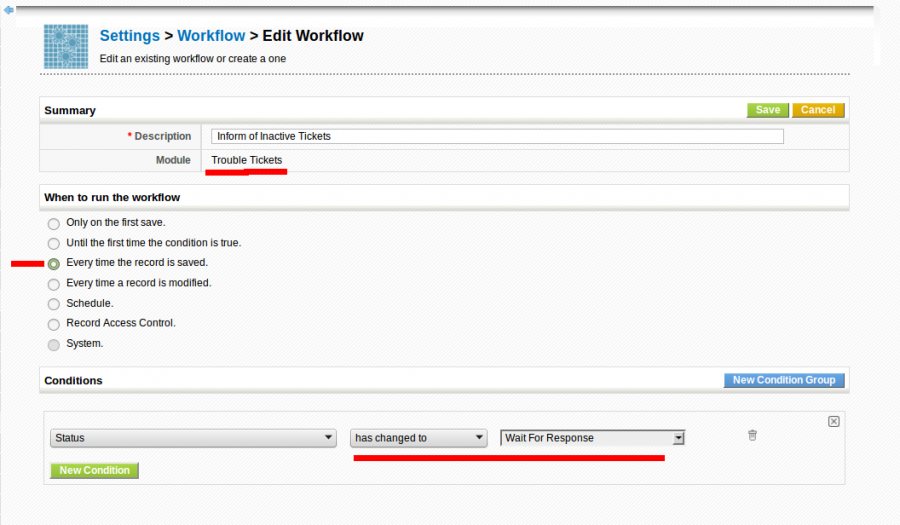This screenshot has width=900, height=525.
Task: Expand the 'has changed to' operator dropdown
Action: click(x=418, y=438)
